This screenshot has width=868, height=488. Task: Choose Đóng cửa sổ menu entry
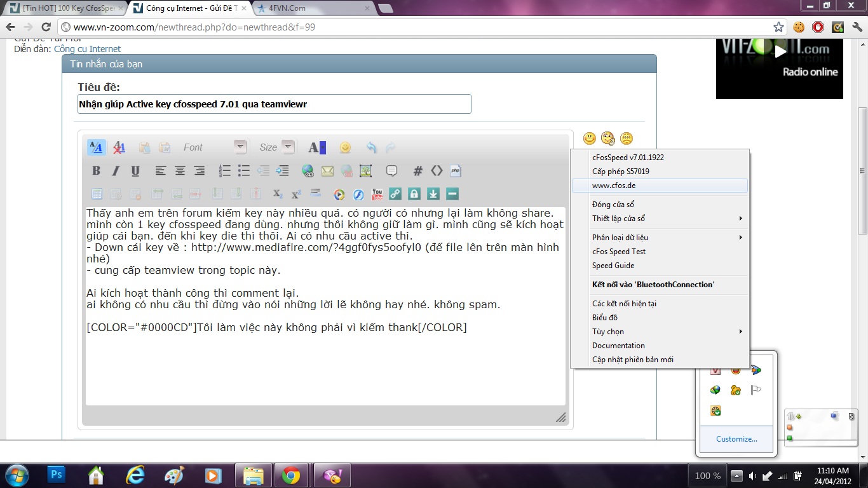coord(660,205)
